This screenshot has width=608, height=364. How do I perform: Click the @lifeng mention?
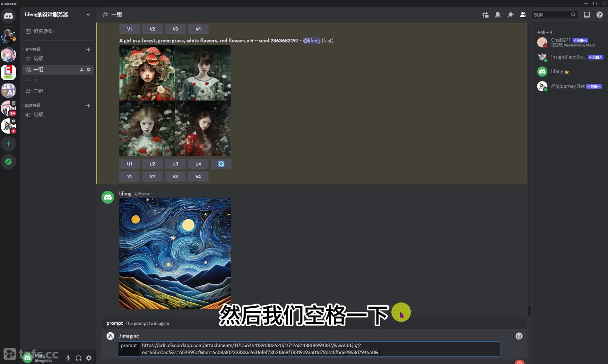pos(311,40)
